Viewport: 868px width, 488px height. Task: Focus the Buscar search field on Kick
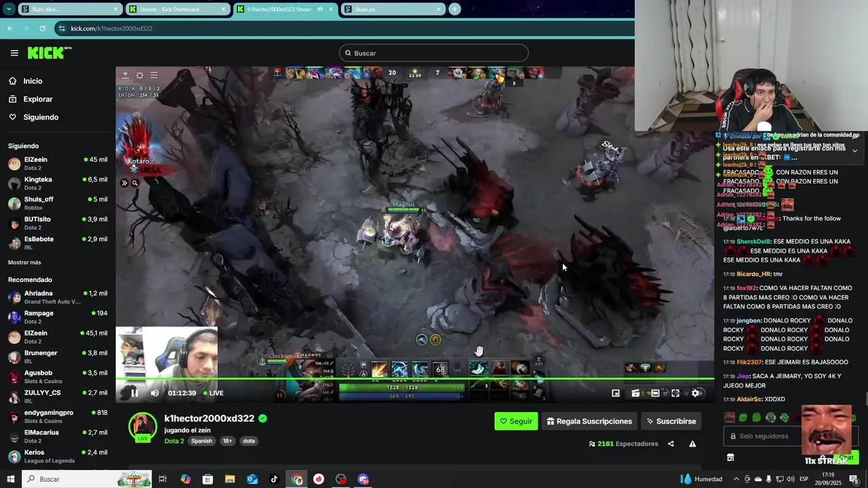[434, 53]
